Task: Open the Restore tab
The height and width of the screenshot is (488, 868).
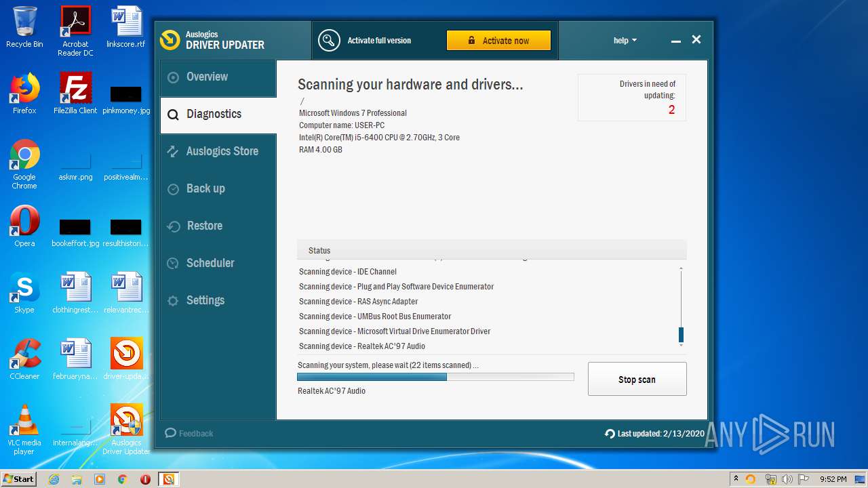Action: [x=218, y=226]
